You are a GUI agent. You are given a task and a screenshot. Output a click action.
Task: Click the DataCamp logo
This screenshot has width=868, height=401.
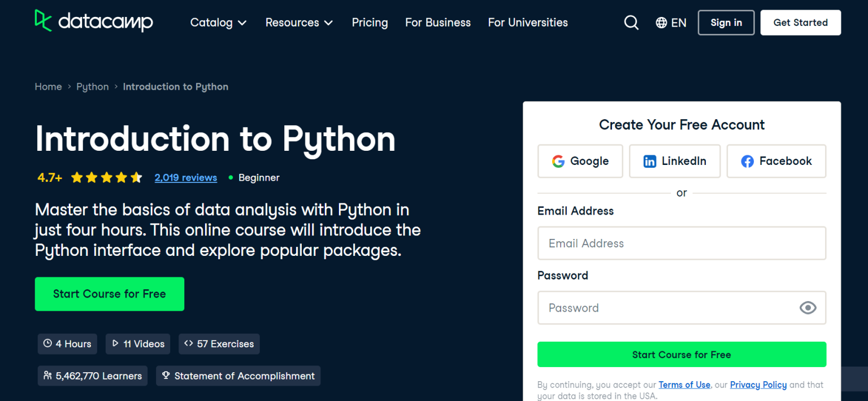coord(93,21)
